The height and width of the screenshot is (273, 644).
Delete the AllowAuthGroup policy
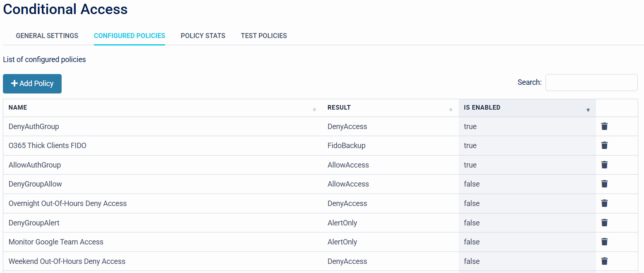tap(604, 165)
